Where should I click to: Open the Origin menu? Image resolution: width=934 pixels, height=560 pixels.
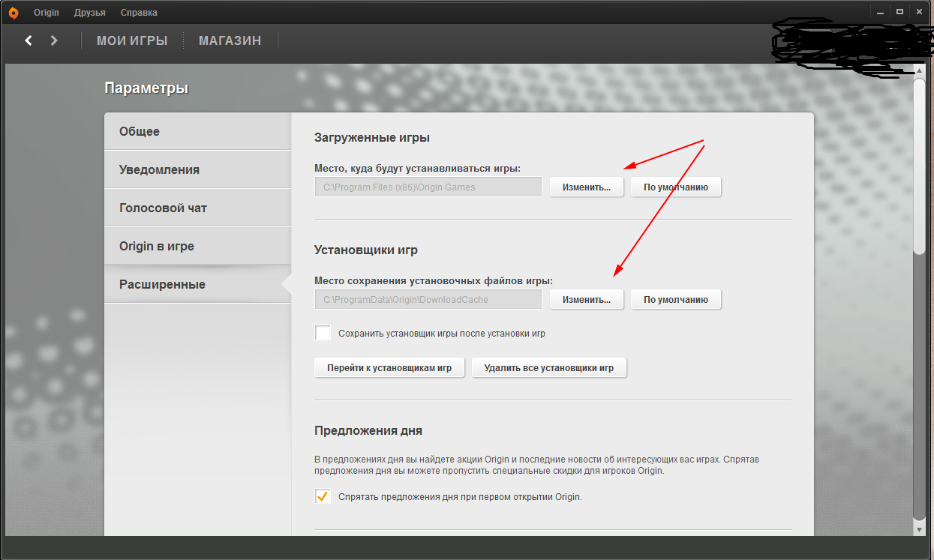click(47, 13)
